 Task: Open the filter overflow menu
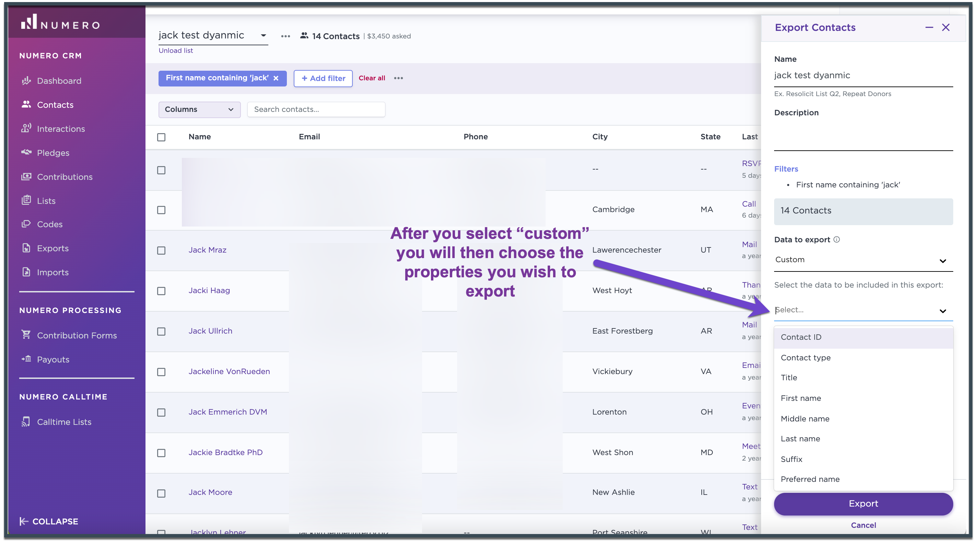click(x=399, y=78)
